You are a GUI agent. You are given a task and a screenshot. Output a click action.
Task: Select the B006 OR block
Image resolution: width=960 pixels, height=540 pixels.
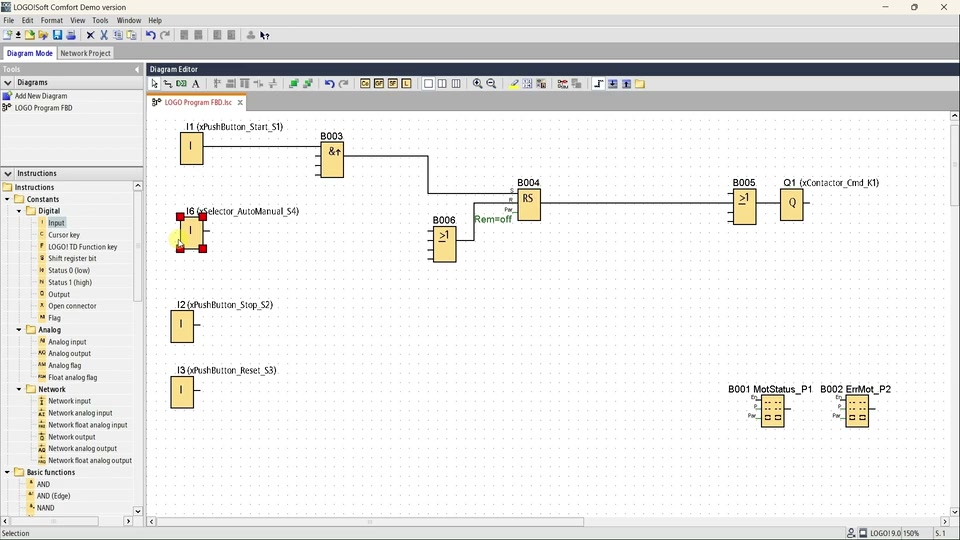click(x=444, y=244)
